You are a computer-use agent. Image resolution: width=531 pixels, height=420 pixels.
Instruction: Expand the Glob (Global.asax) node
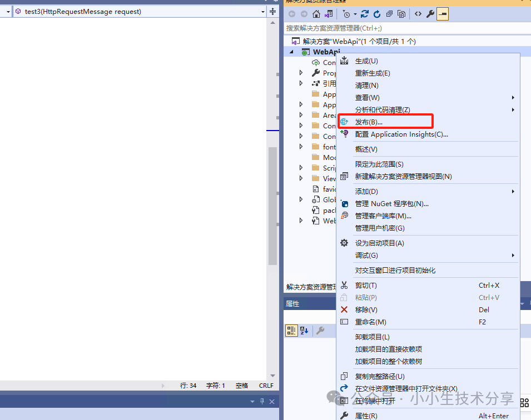[x=301, y=199]
